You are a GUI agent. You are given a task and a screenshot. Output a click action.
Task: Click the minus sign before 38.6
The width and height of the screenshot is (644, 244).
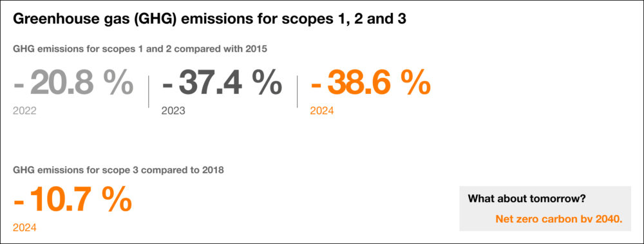316,86
